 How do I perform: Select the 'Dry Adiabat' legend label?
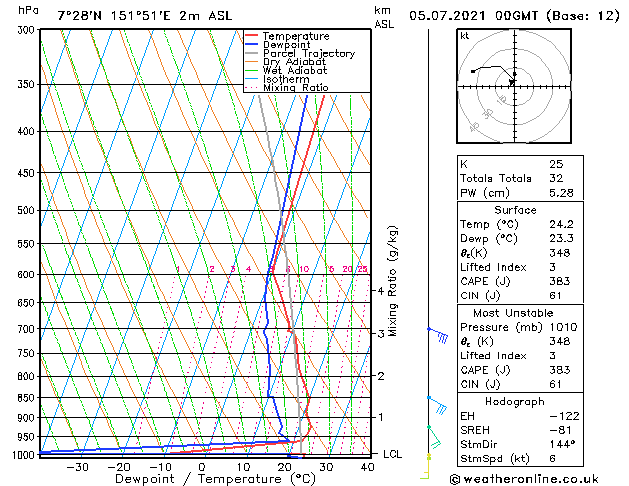(x=294, y=62)
